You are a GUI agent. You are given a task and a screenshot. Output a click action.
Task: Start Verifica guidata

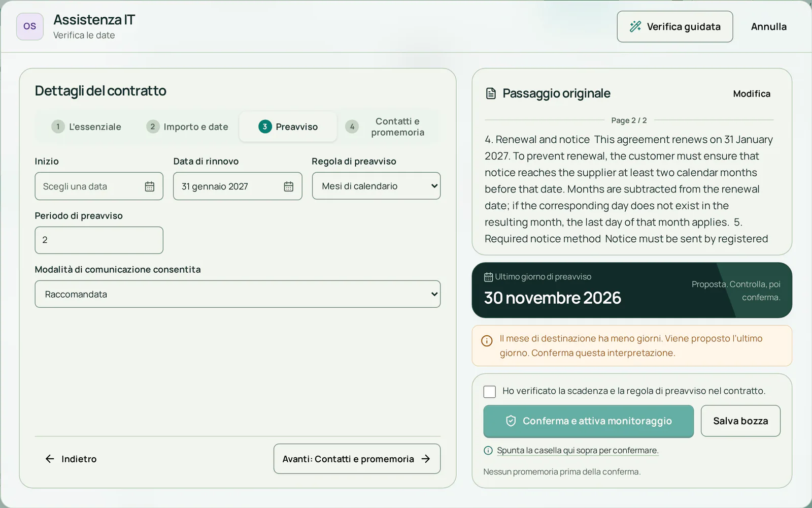[675, 26]
